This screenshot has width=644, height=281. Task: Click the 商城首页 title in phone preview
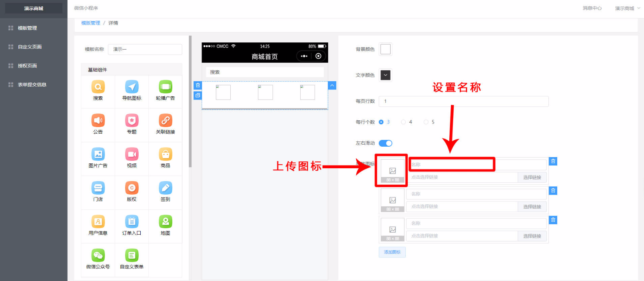tap(265, 57)
